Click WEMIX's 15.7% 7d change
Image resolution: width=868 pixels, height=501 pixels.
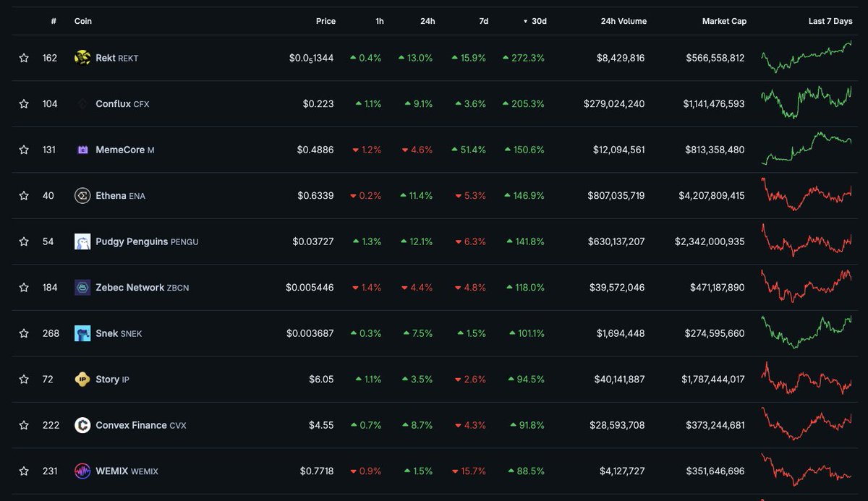click(x=469, y=471)
